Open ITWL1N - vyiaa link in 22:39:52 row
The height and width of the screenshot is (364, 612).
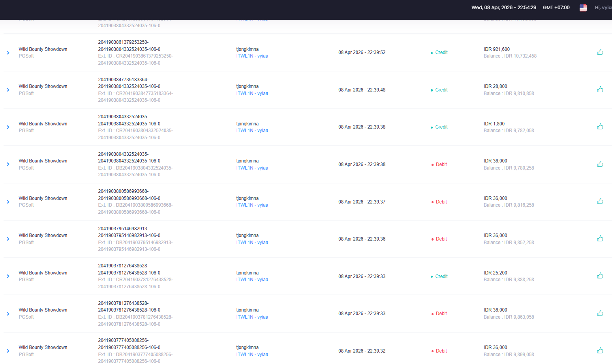pos(252,56)
